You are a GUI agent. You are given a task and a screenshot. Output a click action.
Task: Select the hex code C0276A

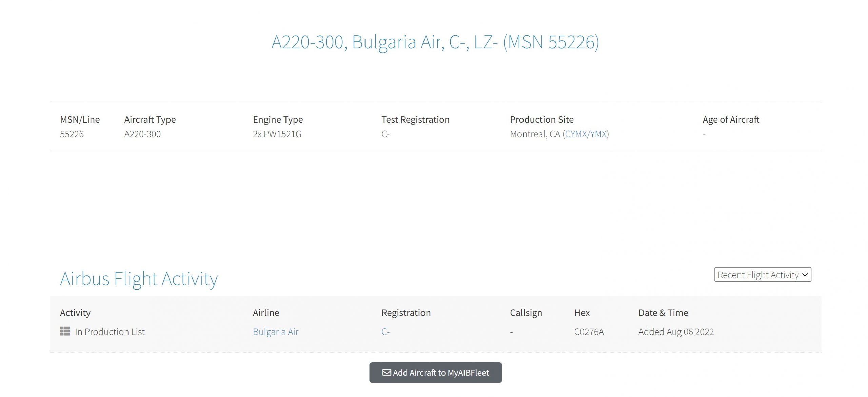[589, 331]
